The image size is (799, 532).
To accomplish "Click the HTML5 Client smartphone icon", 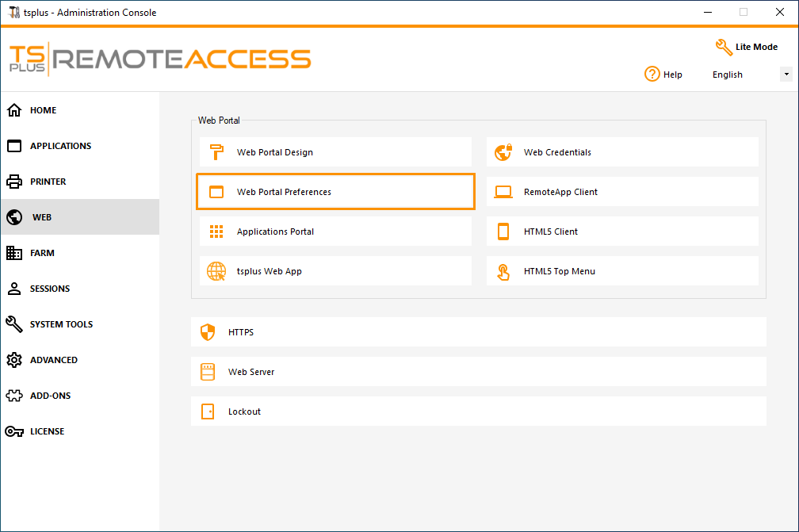I will [503, 231].
